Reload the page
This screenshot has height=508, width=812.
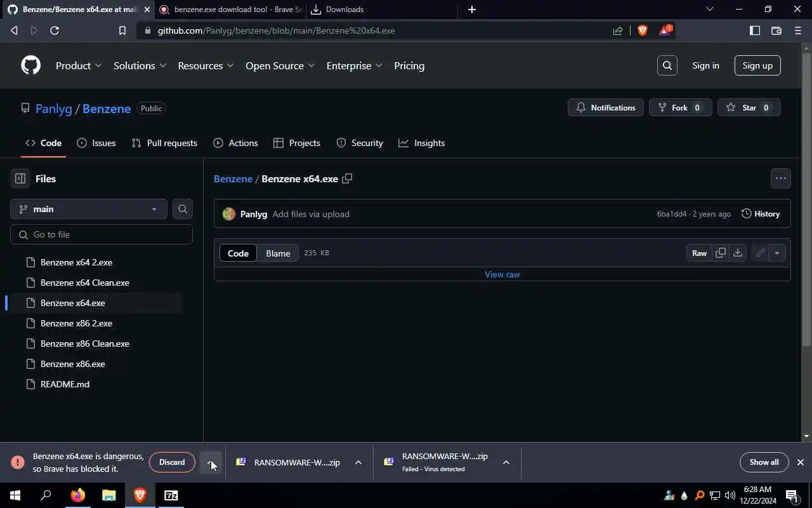[55, 30]
